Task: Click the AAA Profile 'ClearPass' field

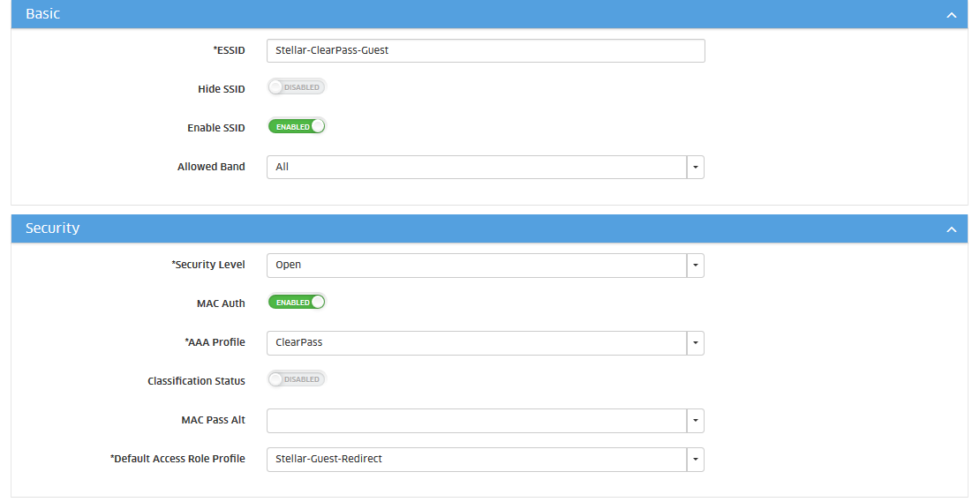Action: [x=476, y=342]
